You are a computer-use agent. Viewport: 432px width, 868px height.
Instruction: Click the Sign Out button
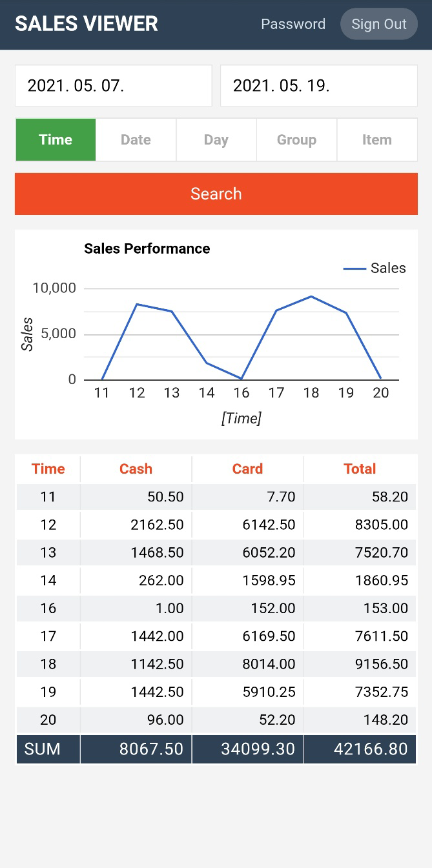pyautogui.click(x=379, y=25)
